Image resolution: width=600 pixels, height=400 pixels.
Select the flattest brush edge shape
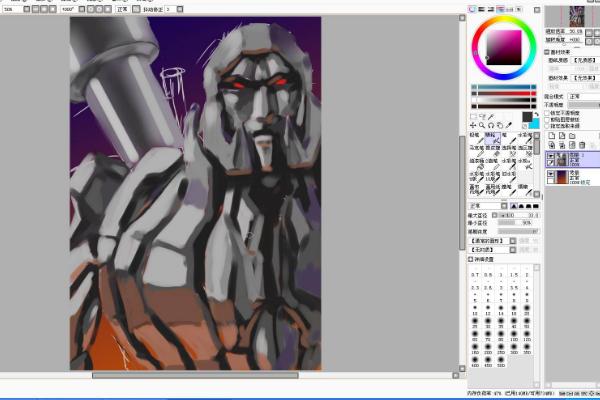(x=536, y=206)
